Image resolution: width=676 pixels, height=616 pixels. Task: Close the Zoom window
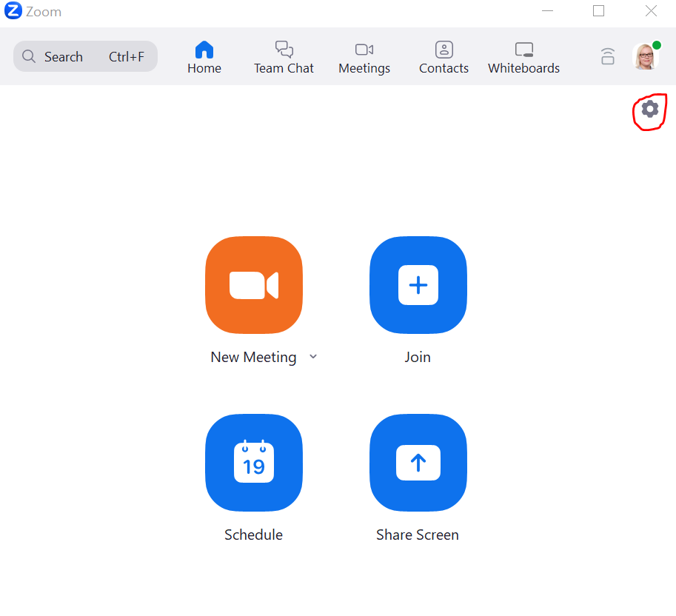point(651,11)
